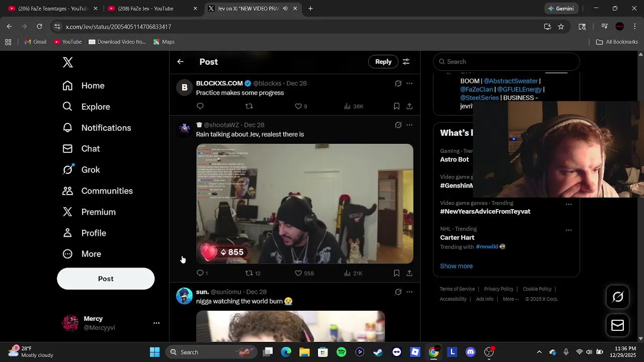Like the shootaWZ post with 558 likes

[304, 273]
